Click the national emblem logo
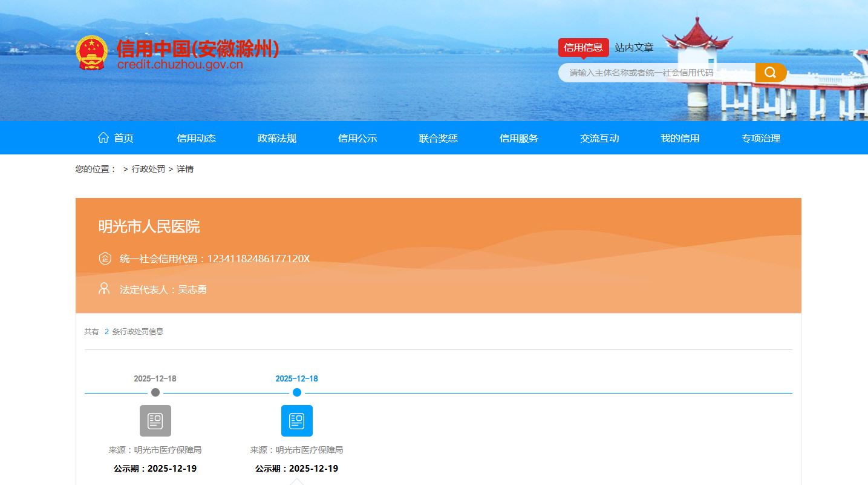868x485 pixels. tap(92, 53)
